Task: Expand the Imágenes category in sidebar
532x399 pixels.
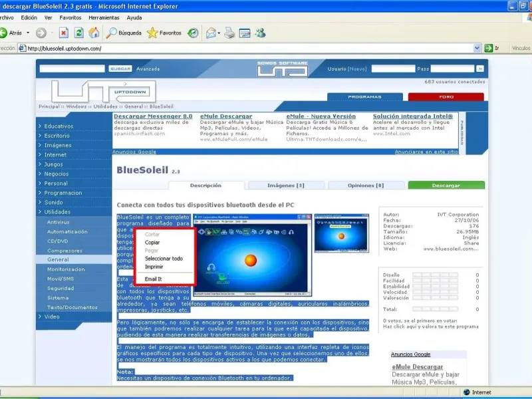Action: [58, 145]
